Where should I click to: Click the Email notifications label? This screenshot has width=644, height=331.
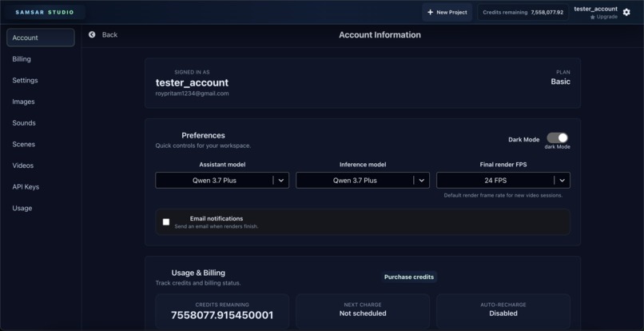coord(217,219)
